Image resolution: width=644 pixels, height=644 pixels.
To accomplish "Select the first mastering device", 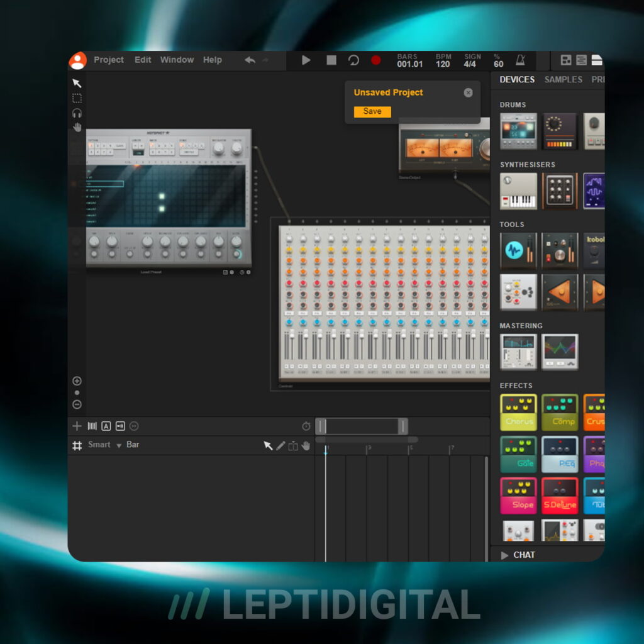I will [x=518, y=352].
